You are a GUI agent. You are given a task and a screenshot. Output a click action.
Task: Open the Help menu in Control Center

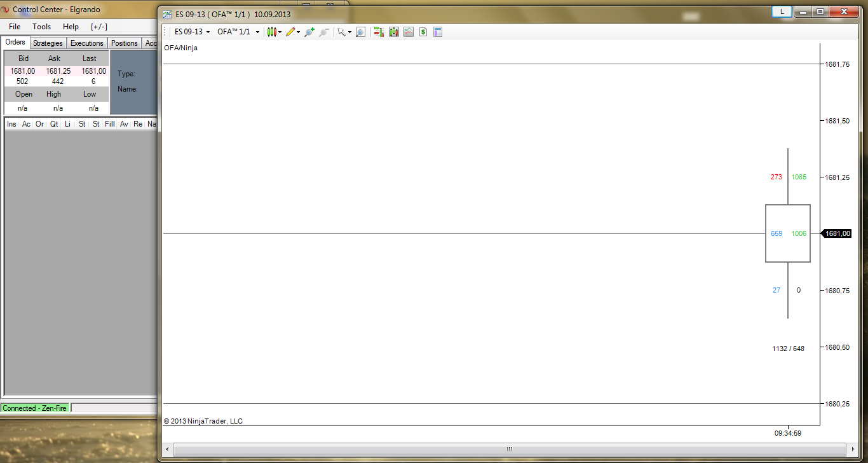[x=71, y=27]
